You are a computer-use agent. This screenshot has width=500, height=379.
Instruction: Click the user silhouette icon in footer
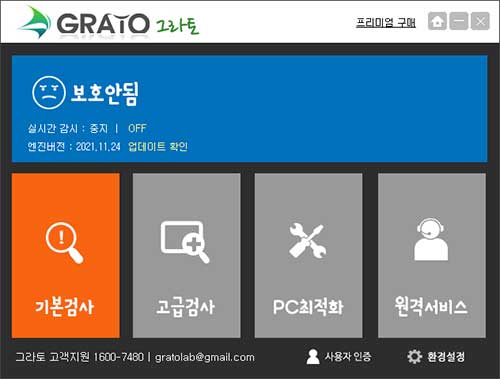pos(313,357)
